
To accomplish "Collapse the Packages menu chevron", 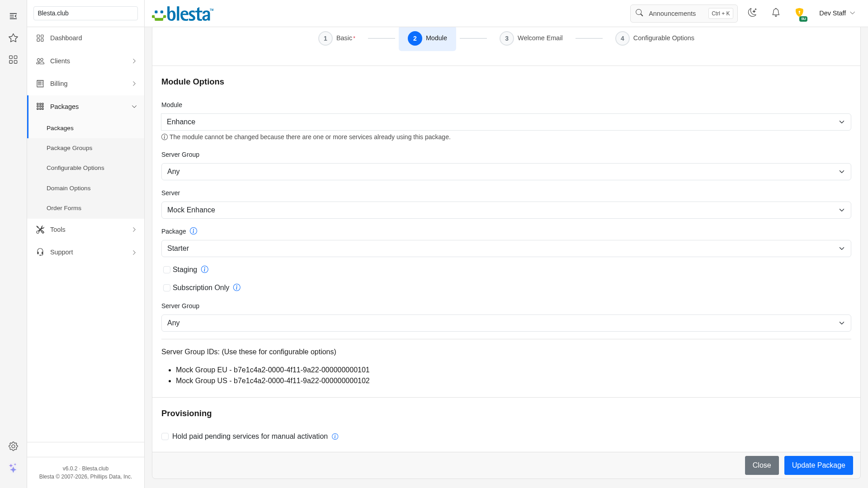I will click(134, 107).
